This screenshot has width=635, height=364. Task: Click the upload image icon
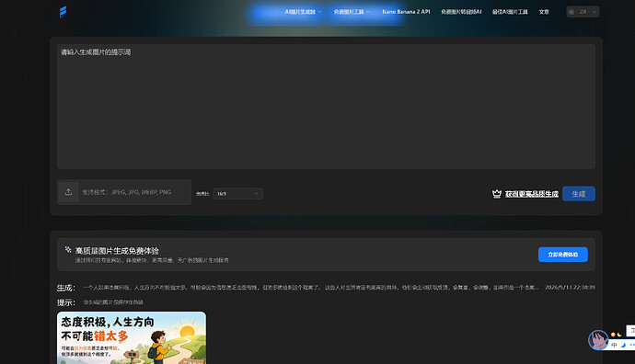coord(68,192)
